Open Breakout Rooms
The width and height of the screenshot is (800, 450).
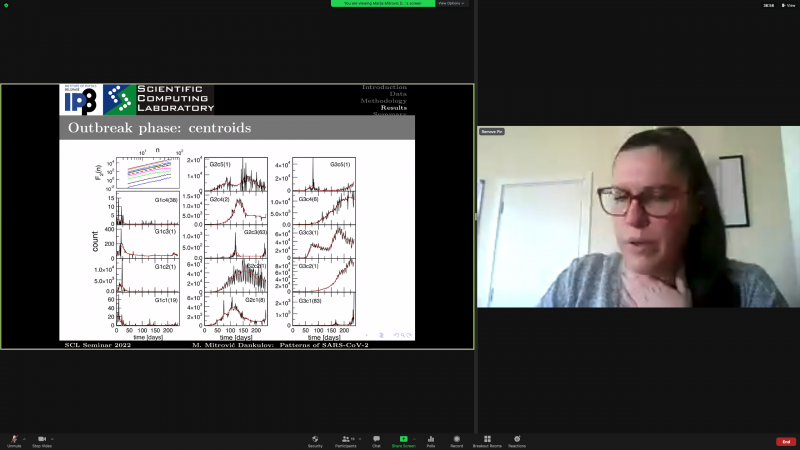487,441
